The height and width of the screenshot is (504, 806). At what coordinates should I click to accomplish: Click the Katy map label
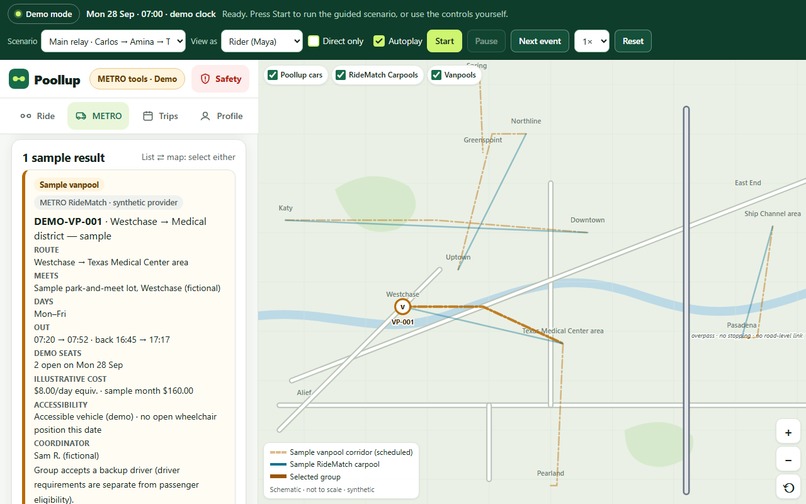tap(285, 208)
